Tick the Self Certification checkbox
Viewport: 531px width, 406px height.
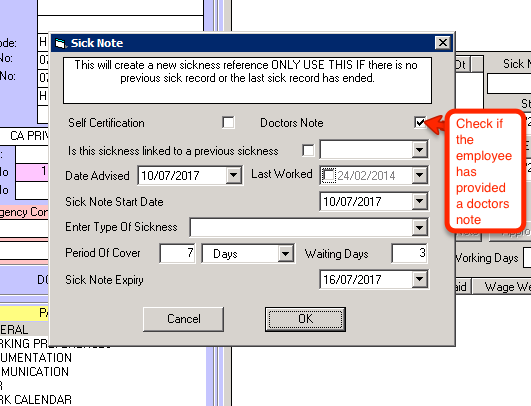(228, 123)
